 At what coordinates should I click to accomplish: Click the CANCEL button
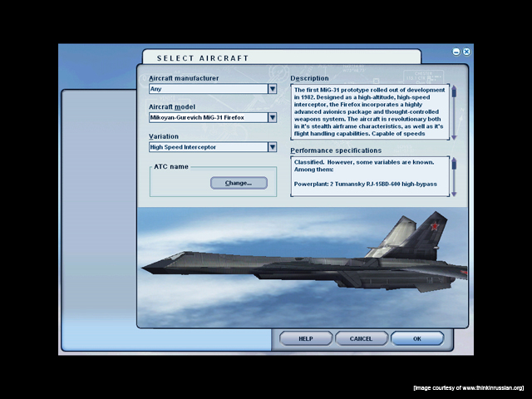pyautogui.click(x=361, y=338)
